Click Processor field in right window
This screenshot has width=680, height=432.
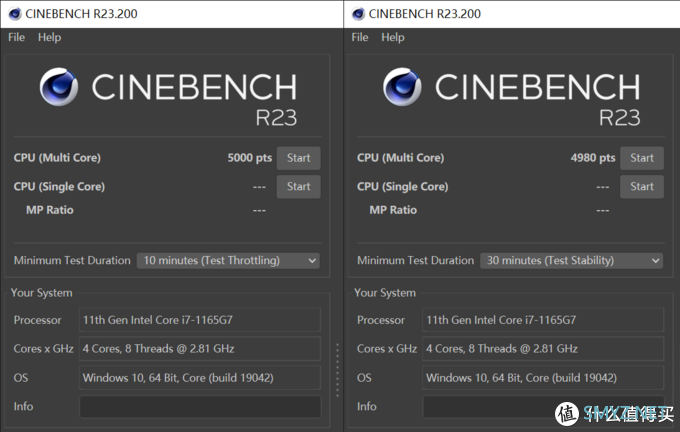point(543,320)
